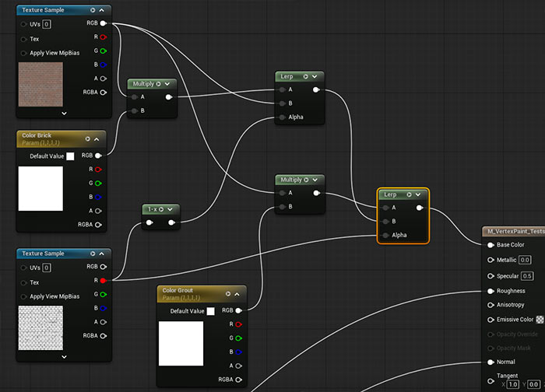Toggle the preview icon on the top Texture Sample header
Image resolution: width=545 pixels, height=392 pixels.
point(93,10)
